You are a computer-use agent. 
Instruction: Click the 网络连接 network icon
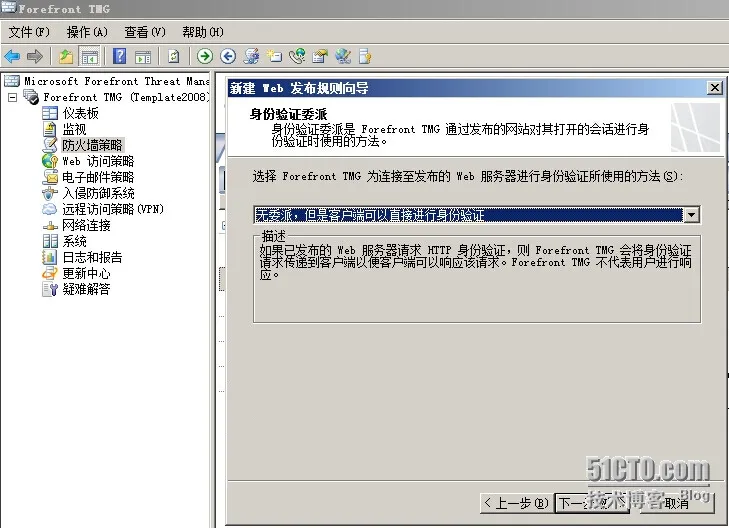click(50, 225)
